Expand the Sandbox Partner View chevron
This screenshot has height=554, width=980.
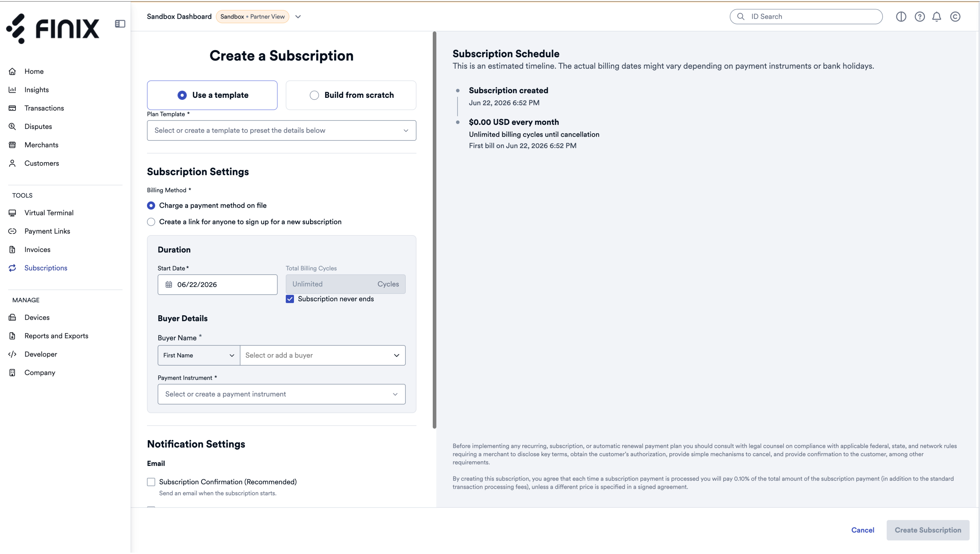[x=298, y=17]
